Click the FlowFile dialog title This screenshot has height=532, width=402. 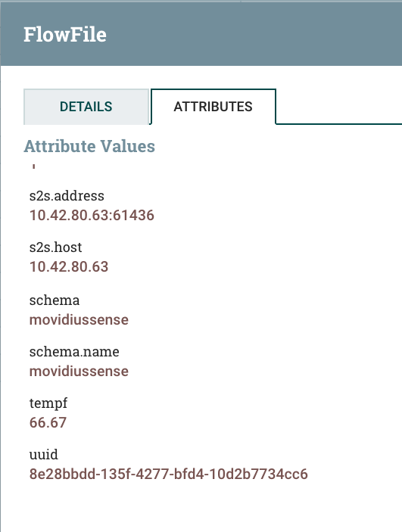[65, 35]
